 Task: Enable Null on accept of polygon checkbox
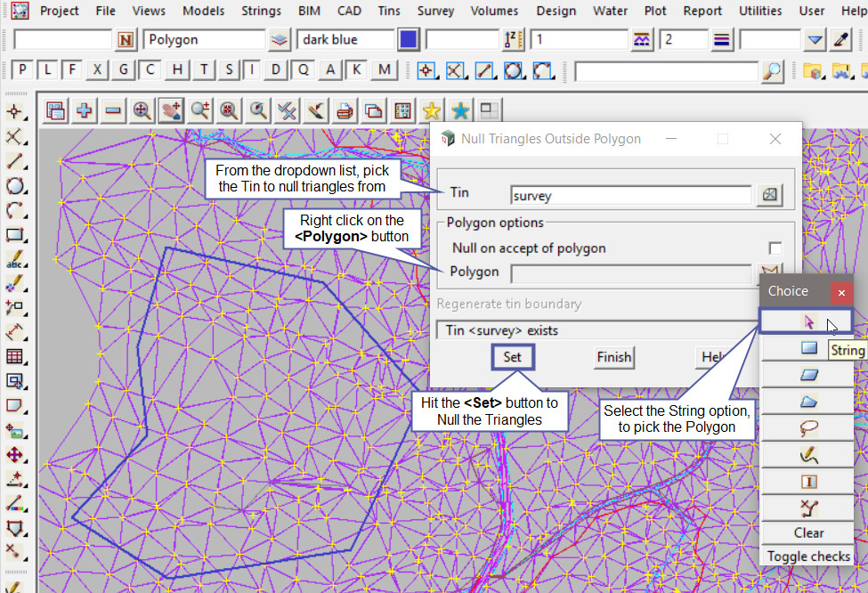tap(775, 248)
